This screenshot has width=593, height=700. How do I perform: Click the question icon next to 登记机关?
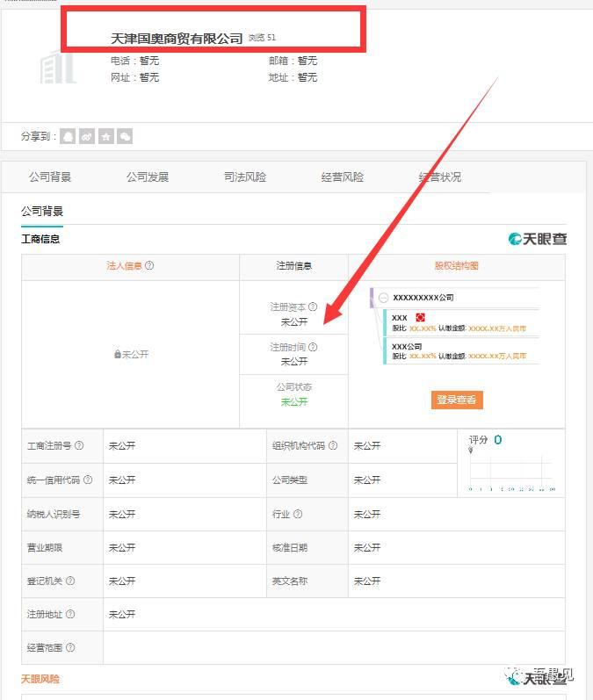[70, 581]
